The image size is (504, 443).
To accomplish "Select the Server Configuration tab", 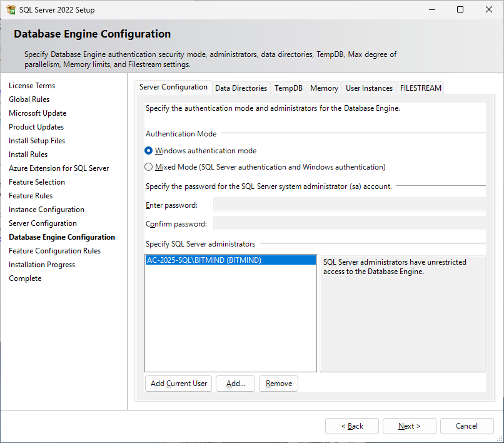I will point(173,88).
